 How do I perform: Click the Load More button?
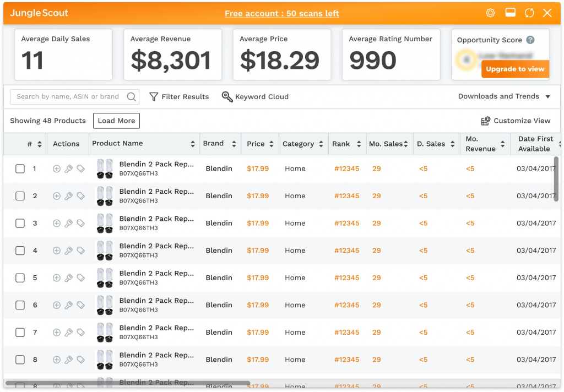click(117, 121)
